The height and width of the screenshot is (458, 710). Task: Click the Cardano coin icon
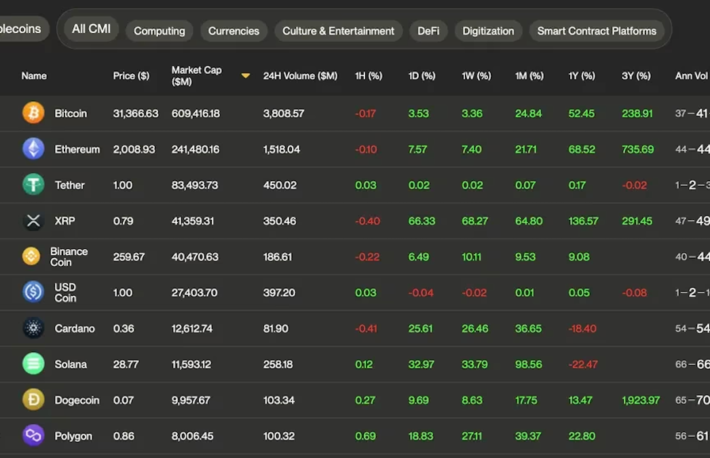[34, 328]
